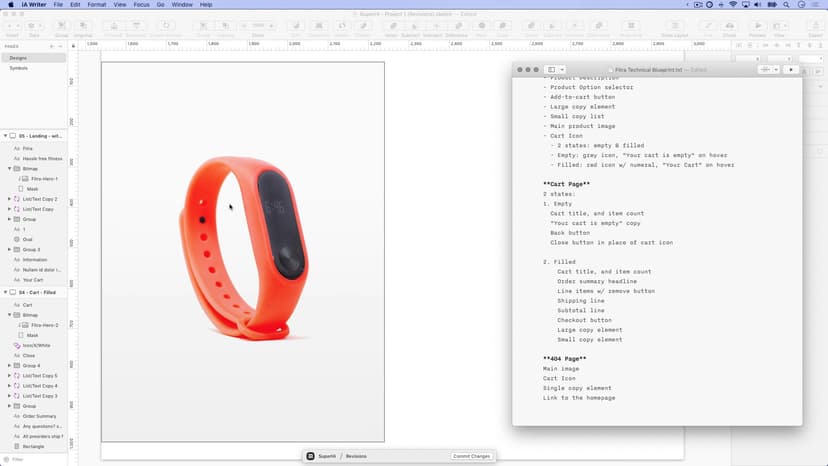This screenshot has width=828, height=466.
Task: Collapse the 04 - Cart - Filled artboard
Action: 5,292
